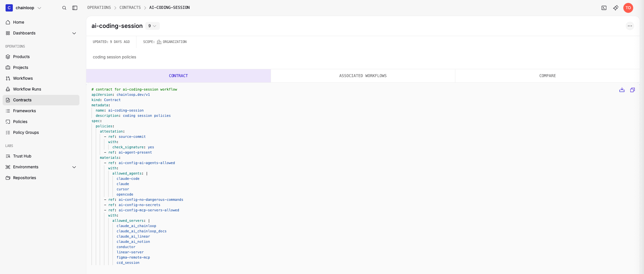
Task: Click 'ccd_session' line
Action: pos(128,263)
